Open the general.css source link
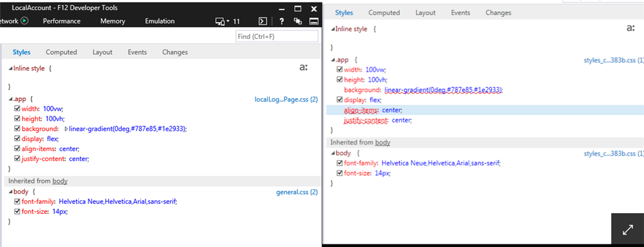Viewport: 644px width, 247px height. point(297,192)
